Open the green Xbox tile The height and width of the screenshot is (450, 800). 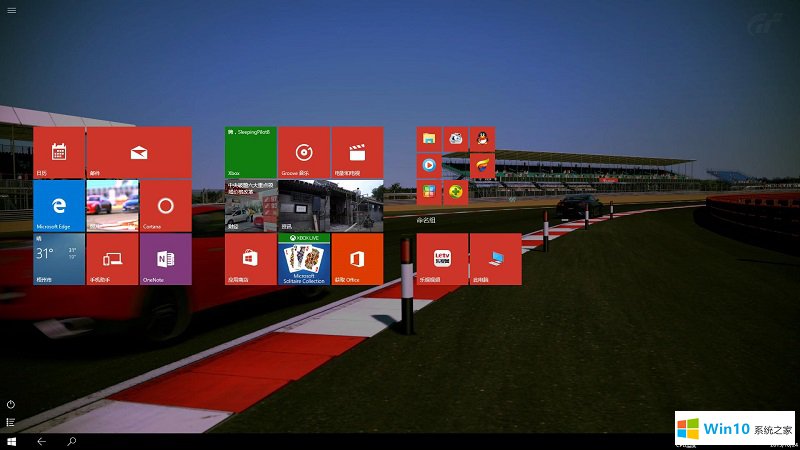coord(251,152)
